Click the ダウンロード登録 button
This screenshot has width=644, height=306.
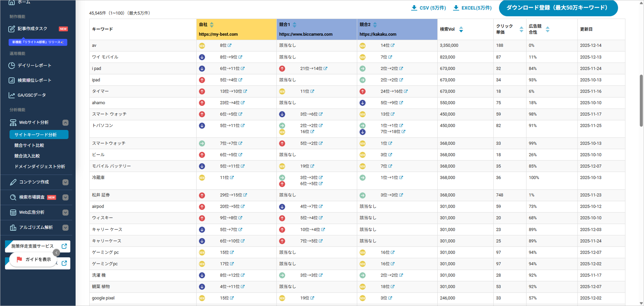[558, 8]
